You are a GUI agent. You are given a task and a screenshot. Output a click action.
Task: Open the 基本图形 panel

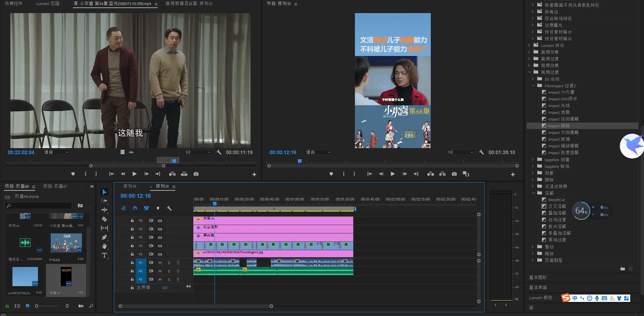[538, 277]
